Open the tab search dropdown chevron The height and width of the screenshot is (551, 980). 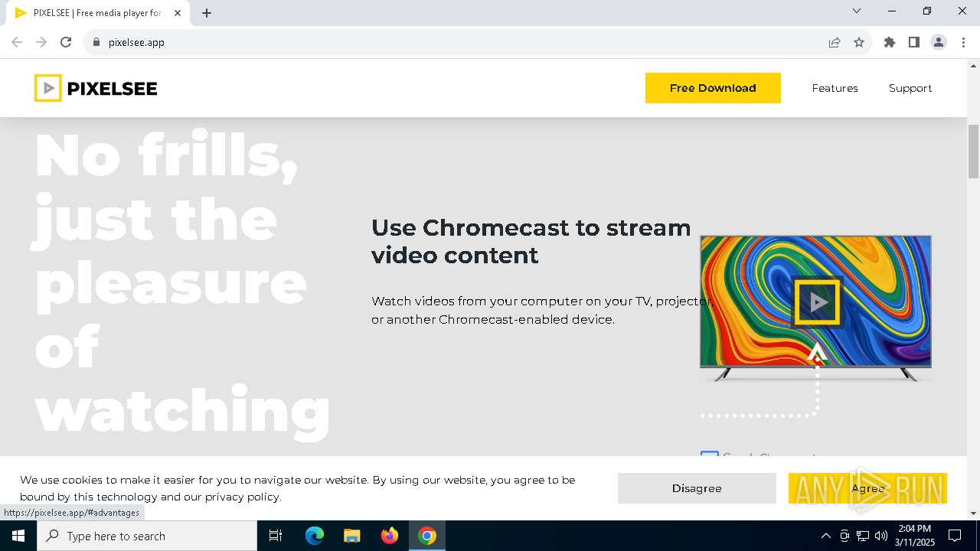(x=857, y=11)
